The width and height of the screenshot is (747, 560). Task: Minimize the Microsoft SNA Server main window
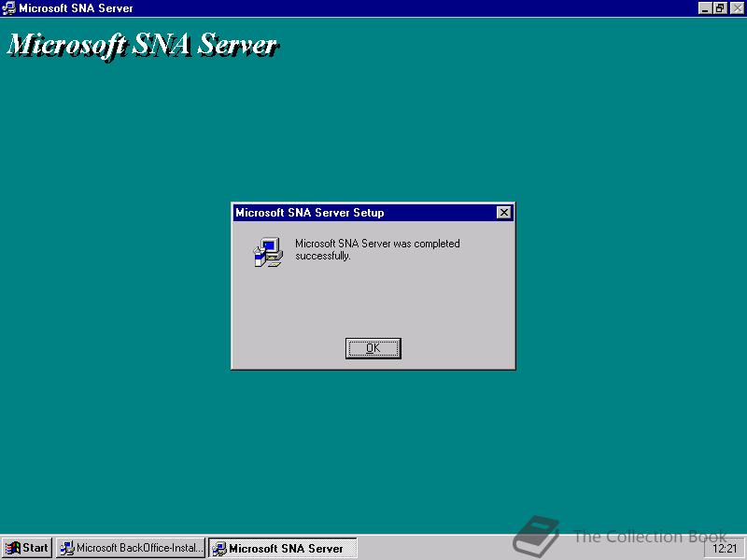tap(705, 8)
